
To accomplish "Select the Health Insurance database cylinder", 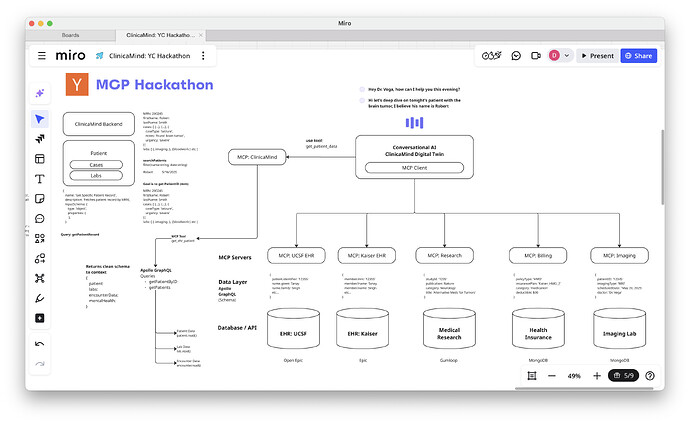I will pyautogui.click(x=538, y=329).
